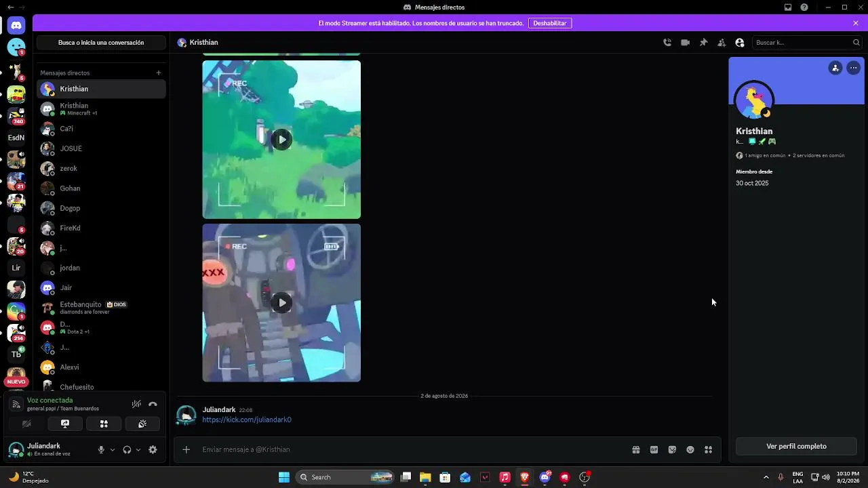Viewport: 868px width, 488px height.
Task: Open Discord inbox icon in title bar
Action: [x=788, y=7]
